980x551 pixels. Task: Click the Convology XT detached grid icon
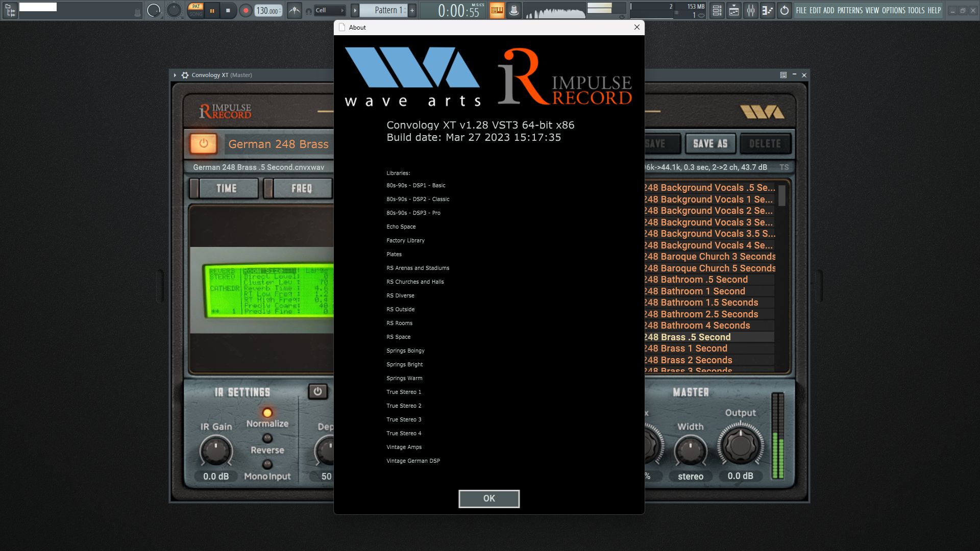783,75
